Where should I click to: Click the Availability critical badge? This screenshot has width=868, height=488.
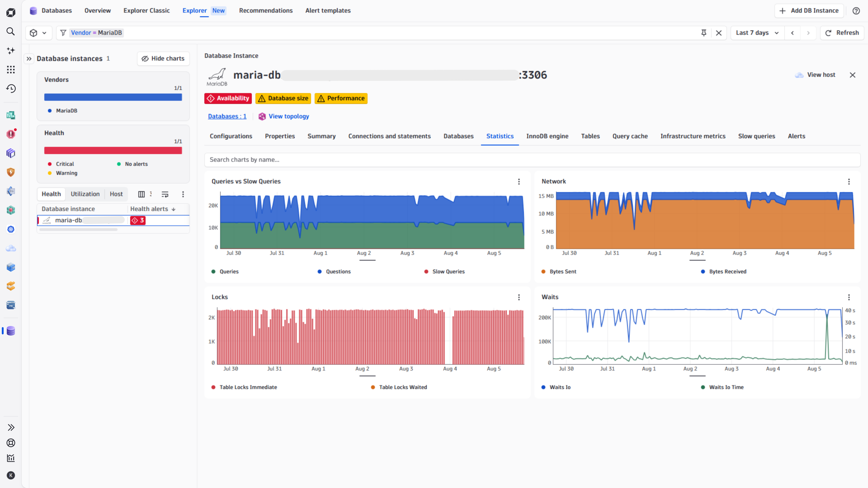(x=228, y=98)
